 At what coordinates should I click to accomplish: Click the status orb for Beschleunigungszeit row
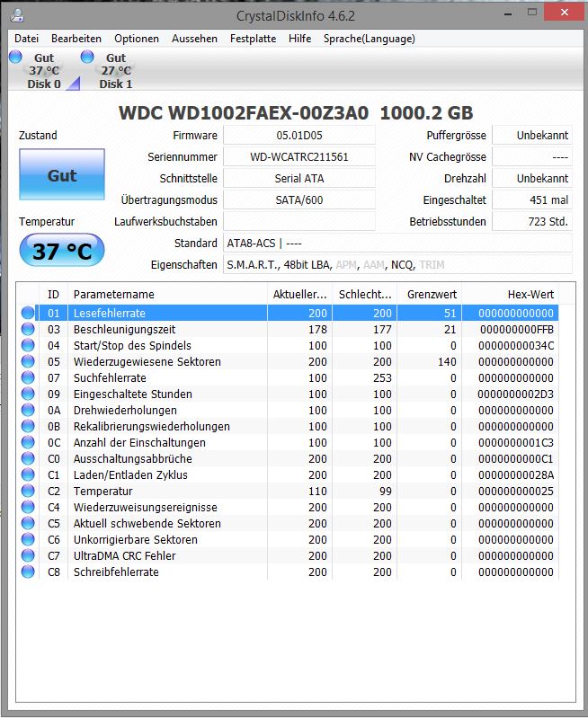[28, 329]
